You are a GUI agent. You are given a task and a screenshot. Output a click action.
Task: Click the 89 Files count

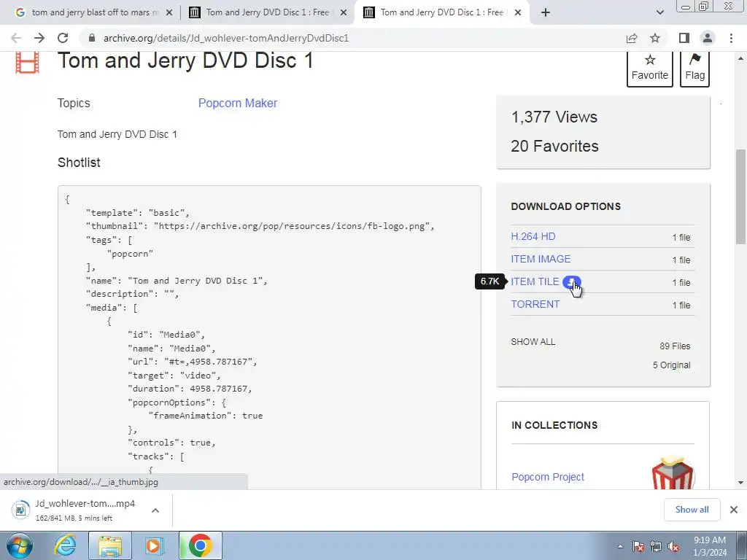(675, 346)
